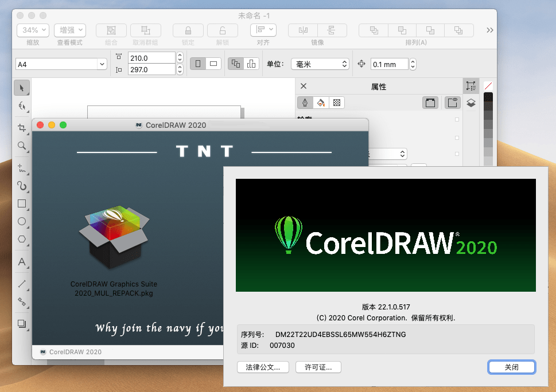Click the 关闭 button in About dialog
This screenshot has height=392, width=556.
tap(512, 367)
